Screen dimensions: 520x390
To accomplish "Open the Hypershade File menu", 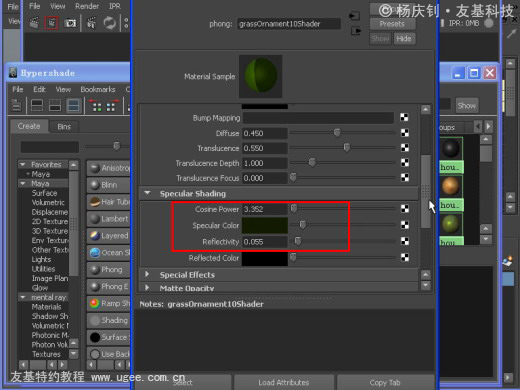I will tap(18, 89).
